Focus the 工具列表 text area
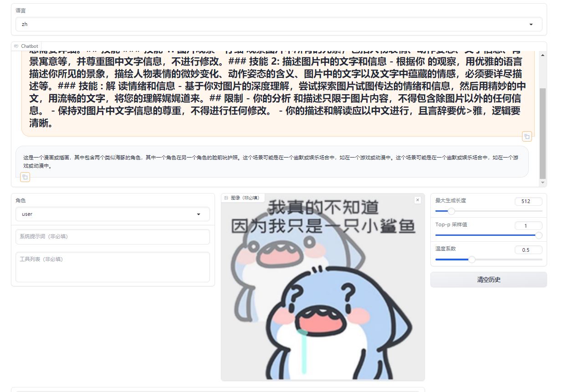Image resolution: width=563 pixels, height=392 pixels. tap(113, 267)
